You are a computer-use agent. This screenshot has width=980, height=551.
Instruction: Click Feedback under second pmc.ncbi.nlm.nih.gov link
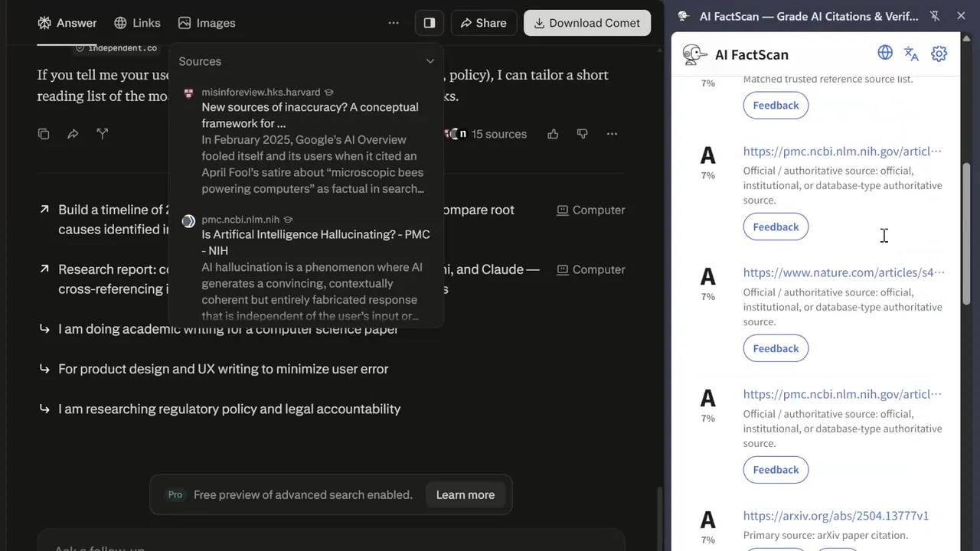(776, 470)
